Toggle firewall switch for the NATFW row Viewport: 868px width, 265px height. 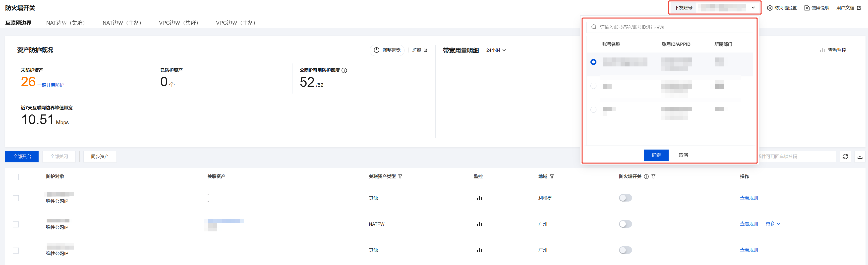[625, 224]
